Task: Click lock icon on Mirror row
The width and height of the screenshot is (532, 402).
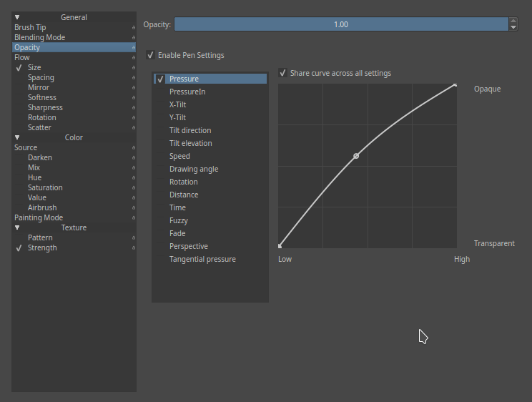Action: 133,87
